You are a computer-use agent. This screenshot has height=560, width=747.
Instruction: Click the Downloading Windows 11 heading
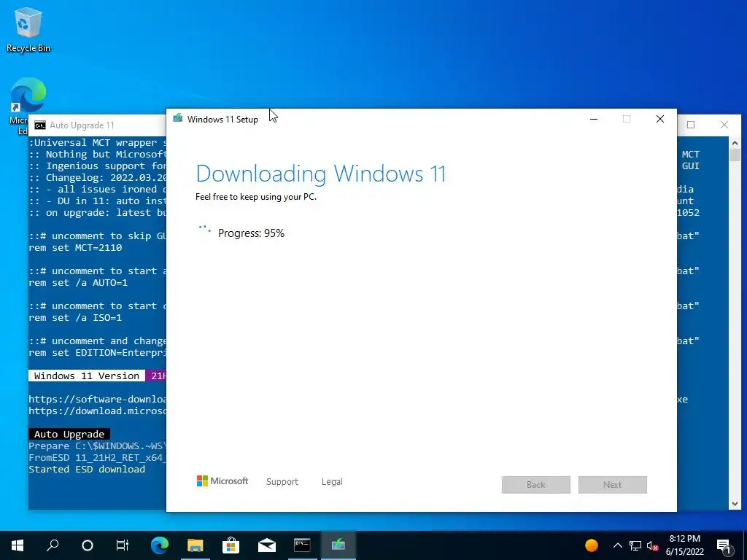(x=321, y=174)
